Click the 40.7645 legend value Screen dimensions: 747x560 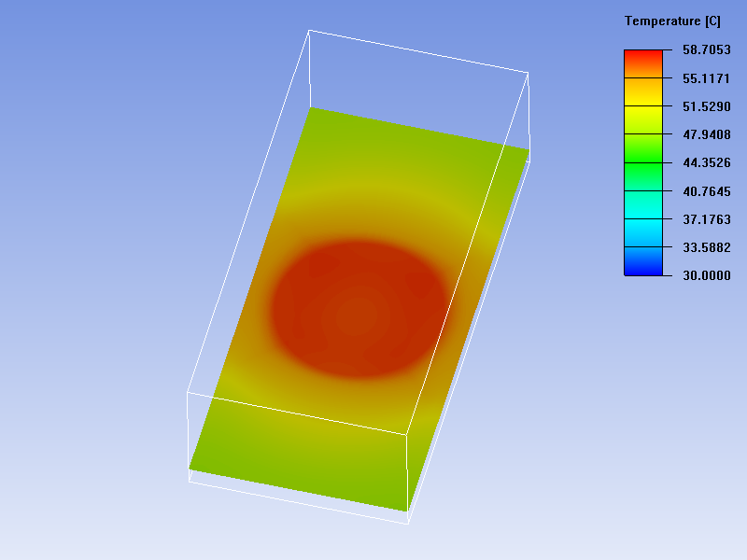pyautogui.click(x=707, y=191)
